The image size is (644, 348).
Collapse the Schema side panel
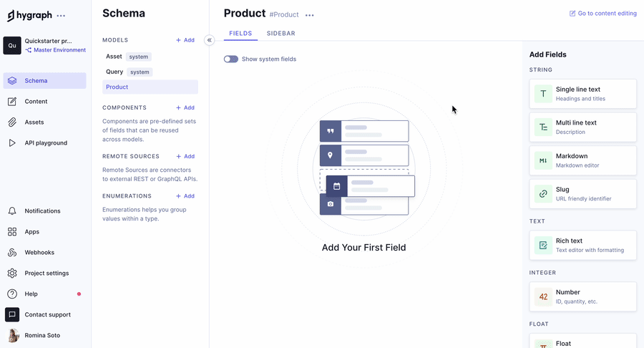pyautogui.click(x=209, y=40)
